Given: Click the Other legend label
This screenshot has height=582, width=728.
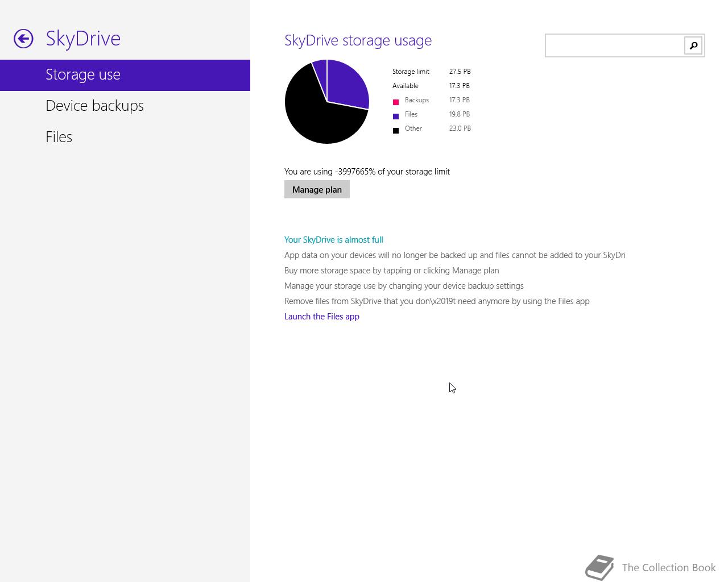Looking at the screenshot, I should 413,128.
